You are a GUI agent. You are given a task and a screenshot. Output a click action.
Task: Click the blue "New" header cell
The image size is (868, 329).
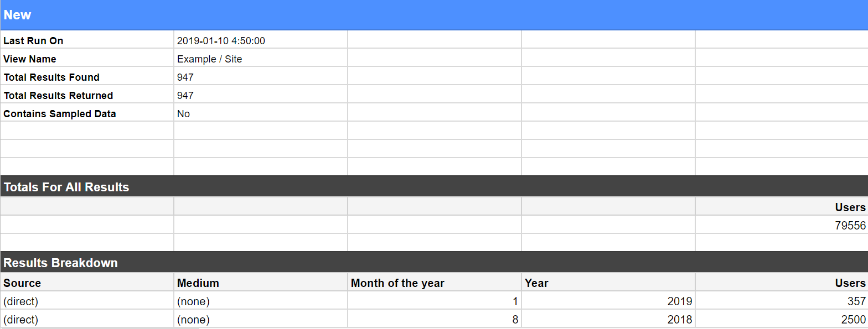(x=18, y=15)
